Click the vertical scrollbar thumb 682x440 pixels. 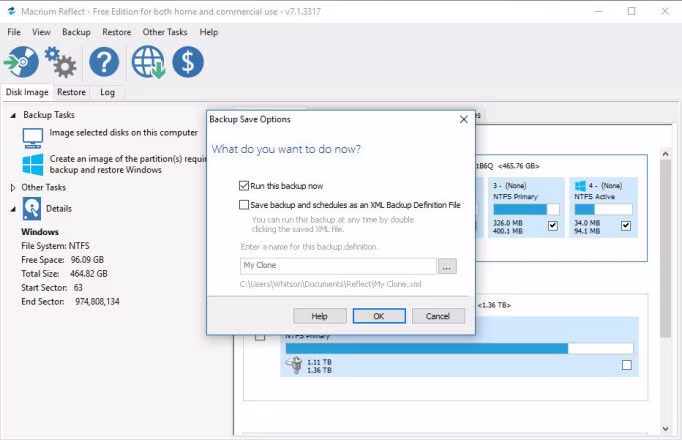665,248
